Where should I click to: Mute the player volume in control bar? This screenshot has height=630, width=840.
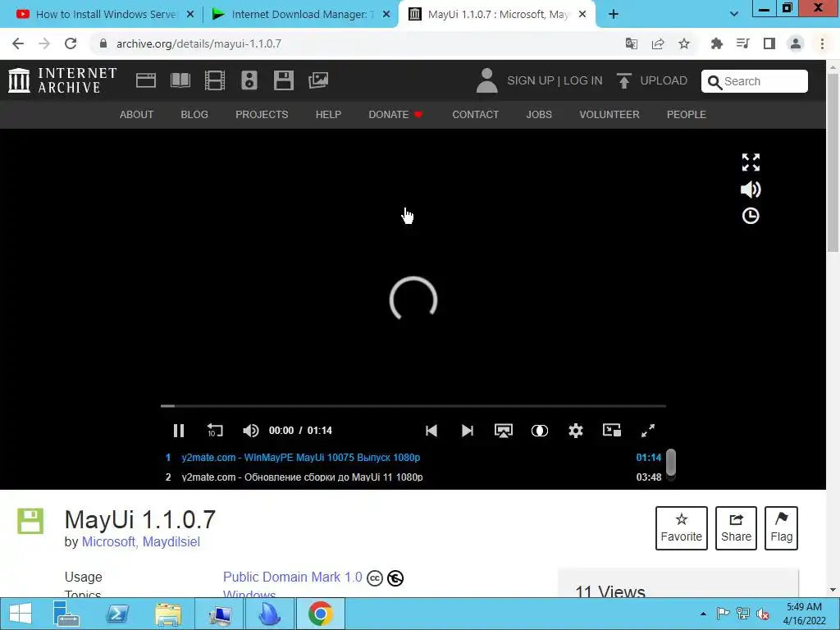pos(251,431)
